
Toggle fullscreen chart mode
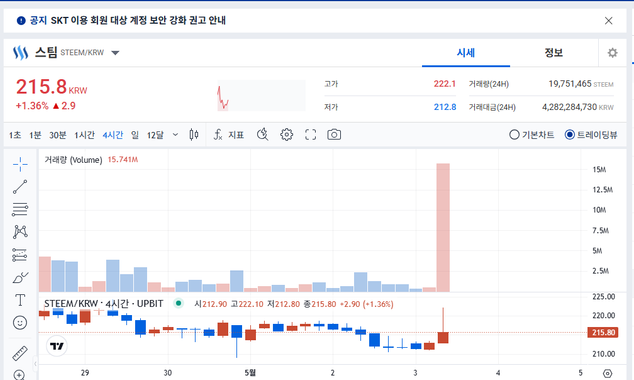click(311, 135)
